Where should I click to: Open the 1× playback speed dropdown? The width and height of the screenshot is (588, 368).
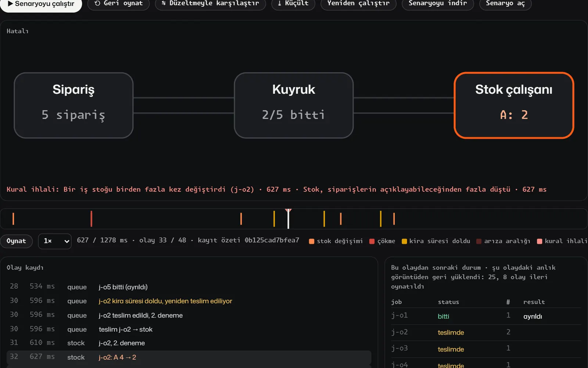pos(55,241)
